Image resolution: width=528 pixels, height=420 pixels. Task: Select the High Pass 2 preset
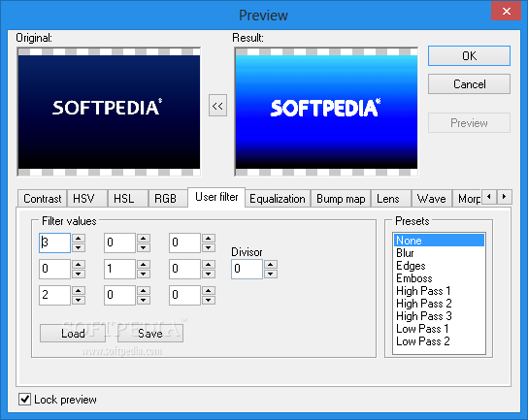click(439, 304)
